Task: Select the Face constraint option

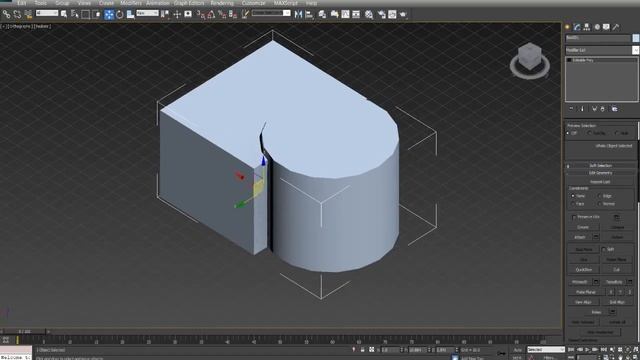Action: 578,203
